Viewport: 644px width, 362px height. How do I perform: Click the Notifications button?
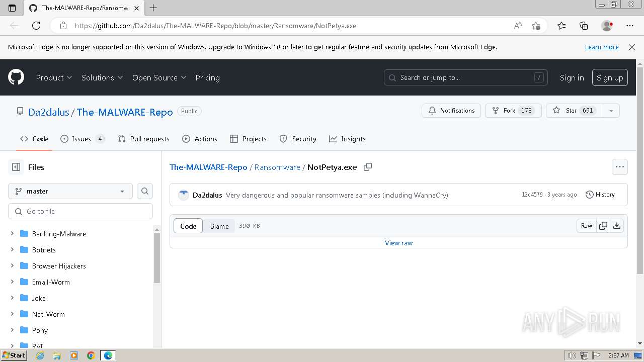tap(451, 111)
